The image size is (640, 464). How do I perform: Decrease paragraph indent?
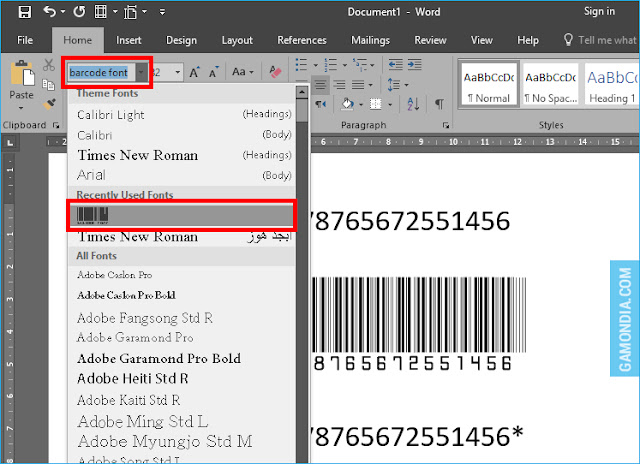click(396, 64)
